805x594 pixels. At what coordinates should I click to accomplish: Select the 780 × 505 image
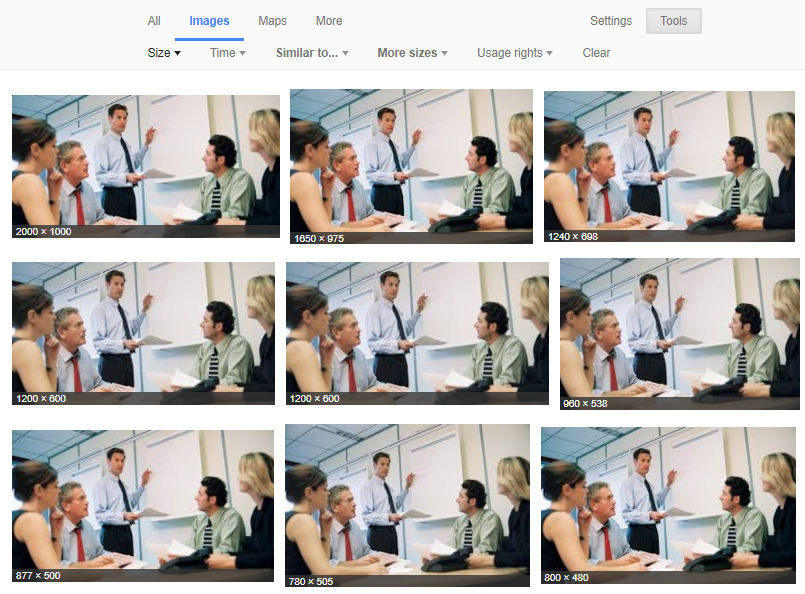tap(408, 503)
